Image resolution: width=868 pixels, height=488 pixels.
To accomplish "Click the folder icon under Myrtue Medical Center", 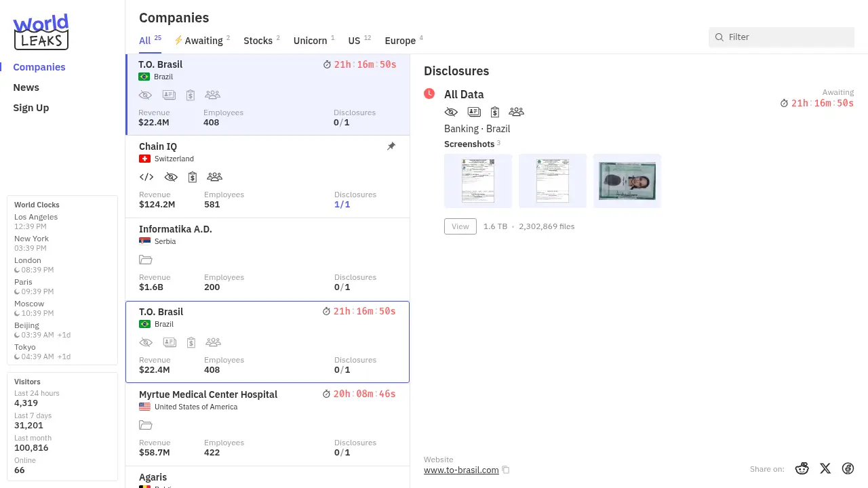I will [x=145, y=425].
